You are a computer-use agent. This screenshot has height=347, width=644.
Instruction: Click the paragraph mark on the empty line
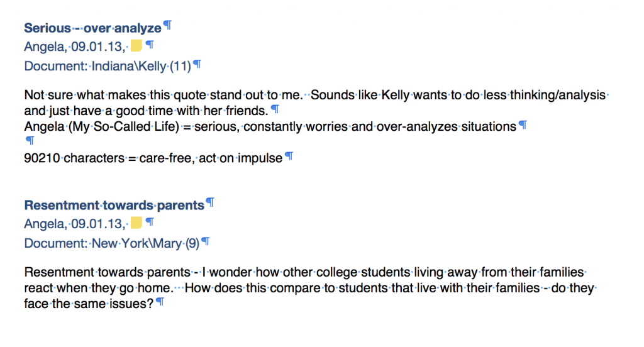pos(28,141)
